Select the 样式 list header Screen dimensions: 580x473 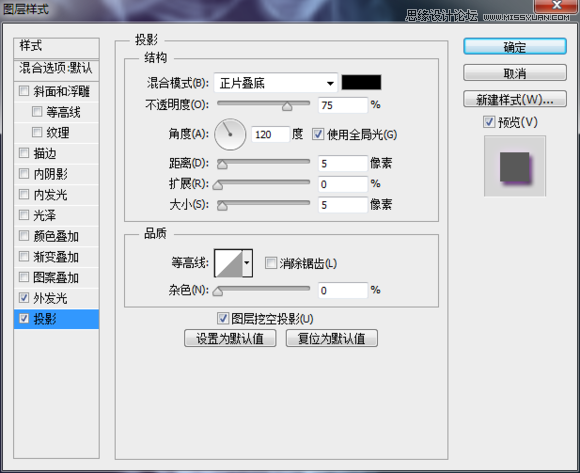(x=56, y=47)
